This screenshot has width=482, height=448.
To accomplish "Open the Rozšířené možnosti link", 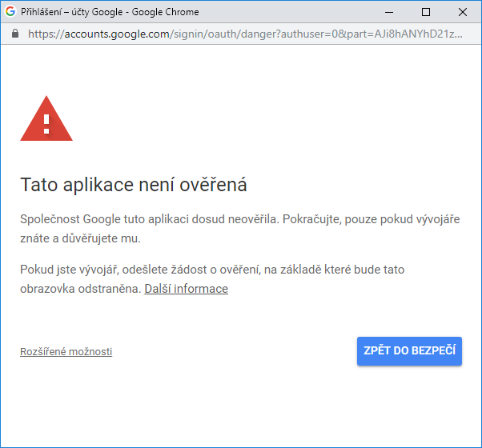I will (x=66, y=351).
